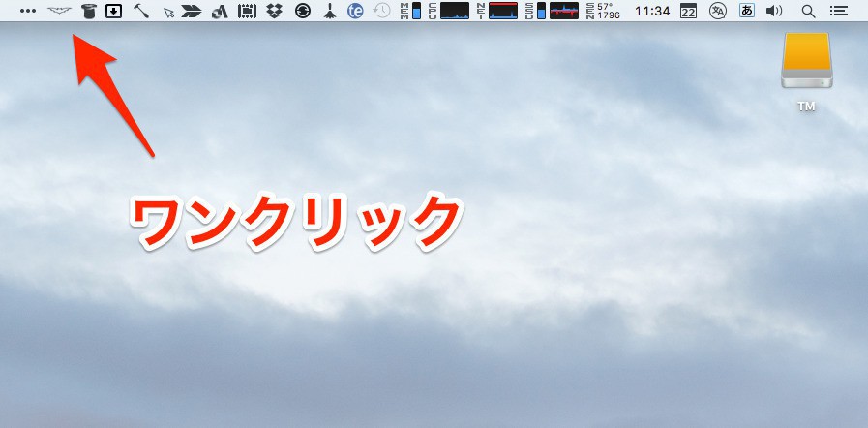The height and width of the screenshot is (428, 868).
Task: Click the mouse cursor icon in menu bar
Action: pyautogui.click(x=168, y=12)
